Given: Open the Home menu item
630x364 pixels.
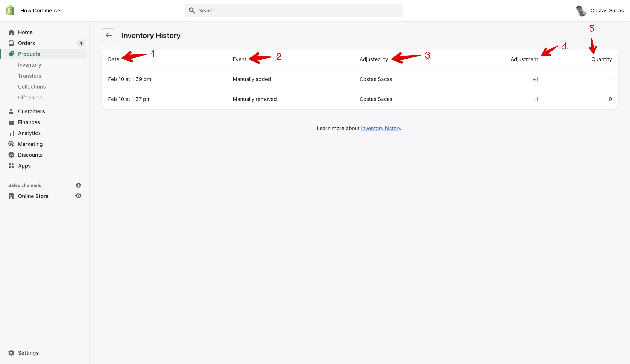Looking at the screenshot, I should (x=25, y=32).
